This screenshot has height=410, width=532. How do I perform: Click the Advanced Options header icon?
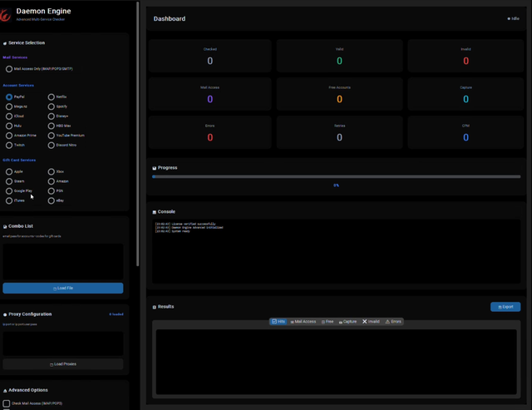coord(5,391)
